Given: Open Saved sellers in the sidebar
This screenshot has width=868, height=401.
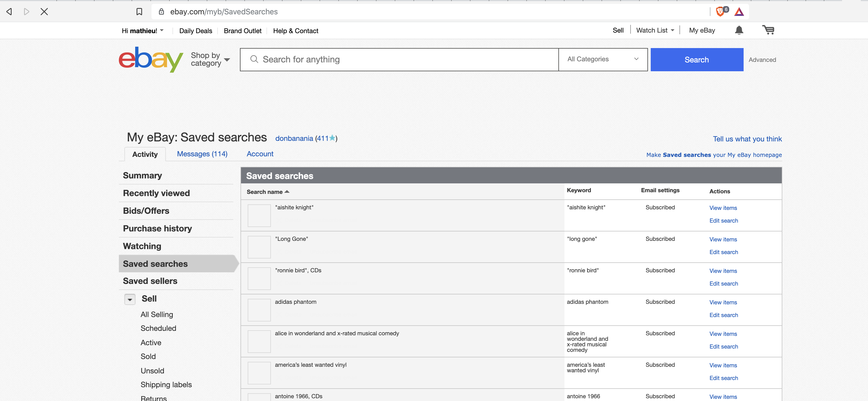Looking at the screenshot, I should pos(150,281).
